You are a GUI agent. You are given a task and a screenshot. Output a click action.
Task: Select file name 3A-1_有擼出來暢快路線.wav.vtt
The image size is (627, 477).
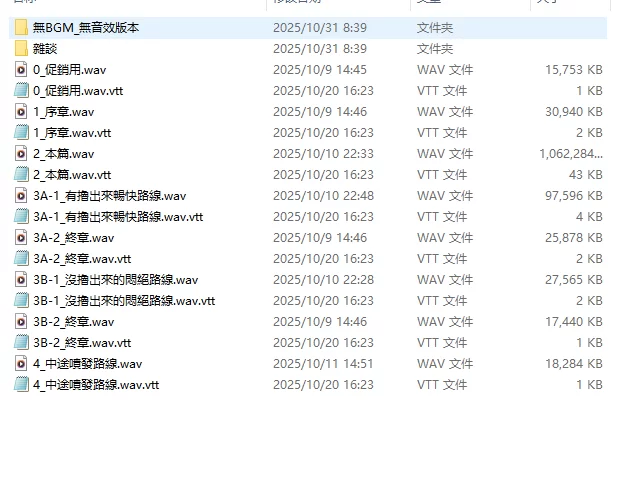tap(118, 217)
